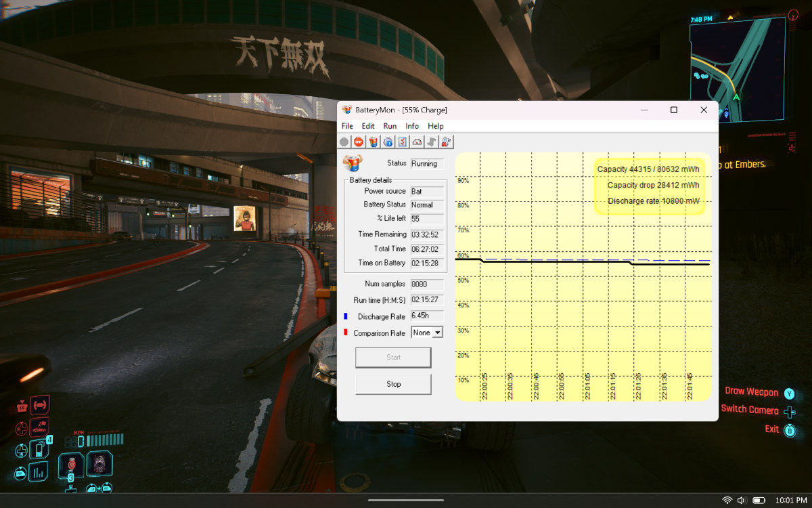Click the Time Remaining value 03:32:52
Viewport: 812px width, 508px height.
[x=427, y=234]
